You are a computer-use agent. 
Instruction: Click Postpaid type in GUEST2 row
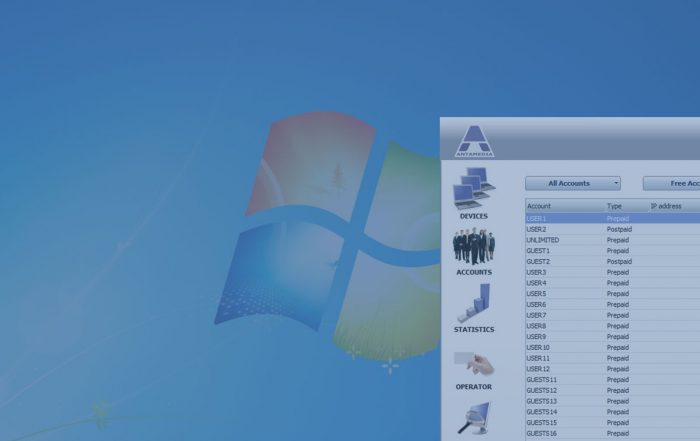[619, 262]
